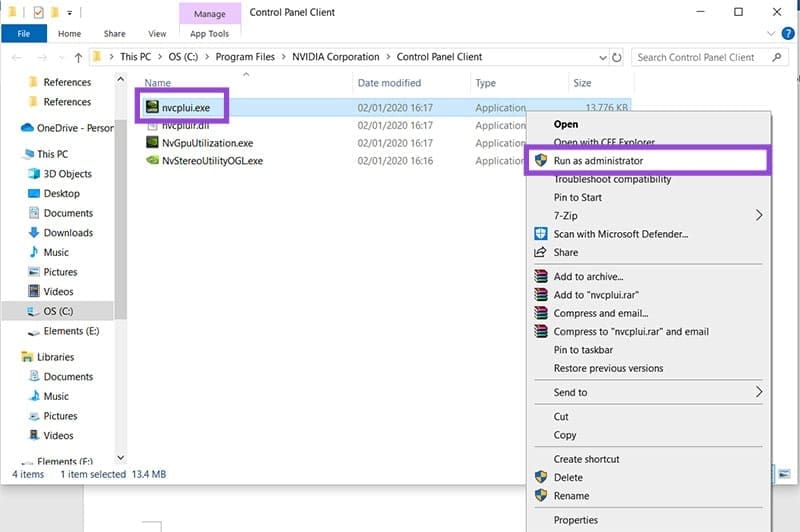Open Videos under This PC
800x532 pixels.
pos(51,292)
